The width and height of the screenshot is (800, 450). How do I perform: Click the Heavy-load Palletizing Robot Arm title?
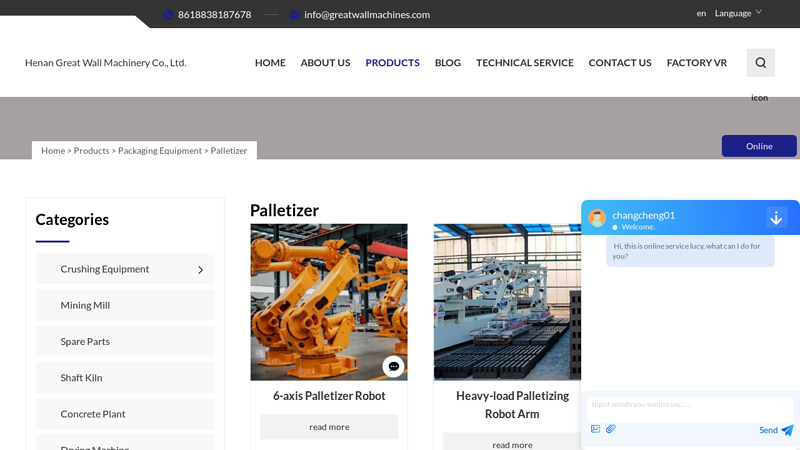pyautogui.click(x=512, y=405)
